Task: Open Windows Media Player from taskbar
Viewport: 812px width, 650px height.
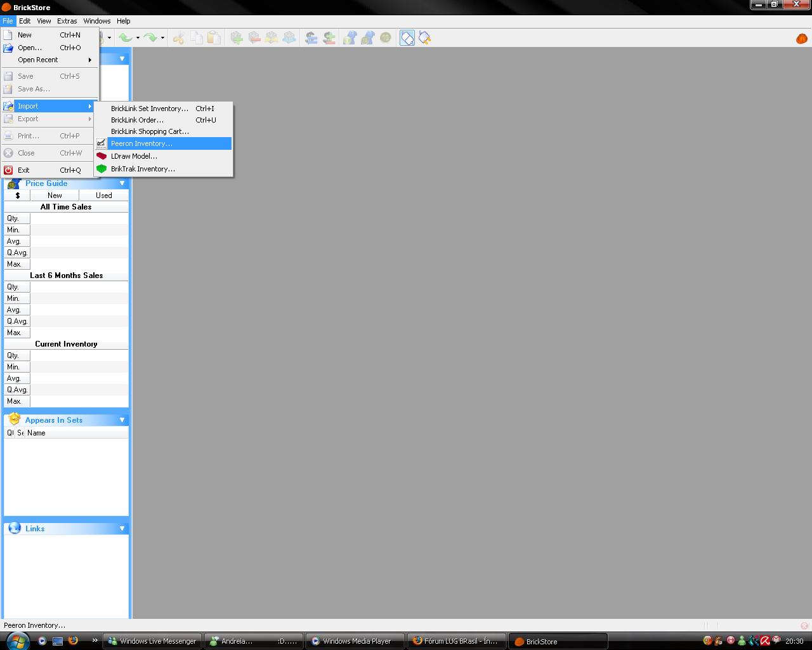Action: [356, 641]
